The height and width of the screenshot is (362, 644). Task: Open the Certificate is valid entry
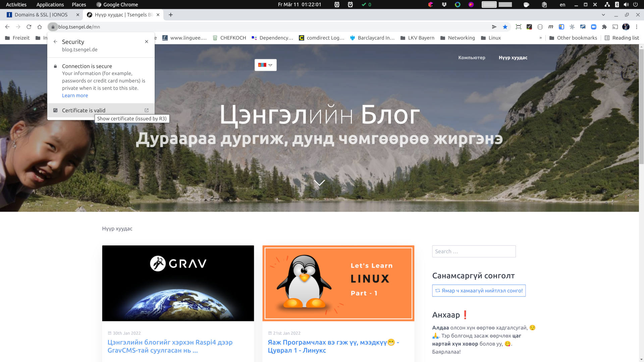pos(101,110)
